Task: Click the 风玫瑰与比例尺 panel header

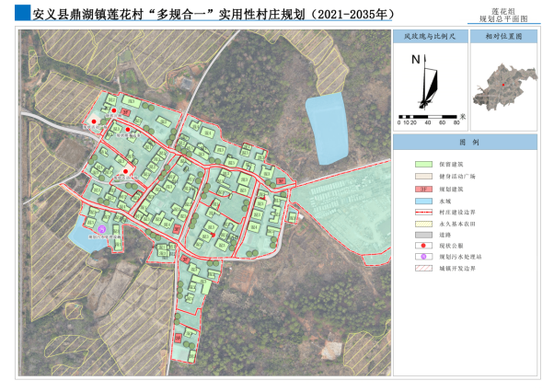Action: 428,37
